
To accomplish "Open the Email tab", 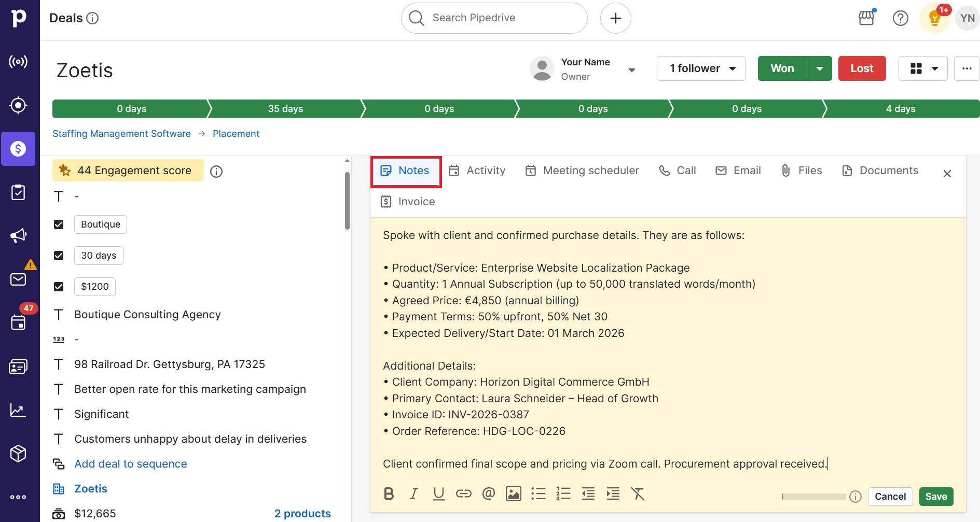I will pos(738,171).
